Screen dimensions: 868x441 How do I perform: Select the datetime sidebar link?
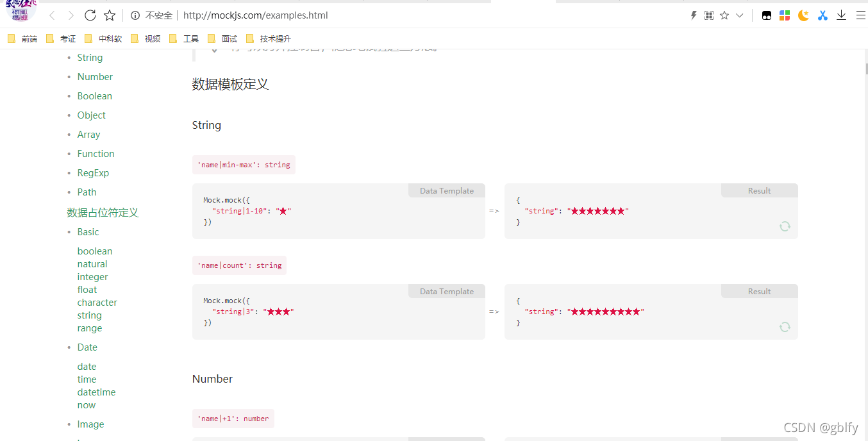pyautogui.click(x=97, y=392)
